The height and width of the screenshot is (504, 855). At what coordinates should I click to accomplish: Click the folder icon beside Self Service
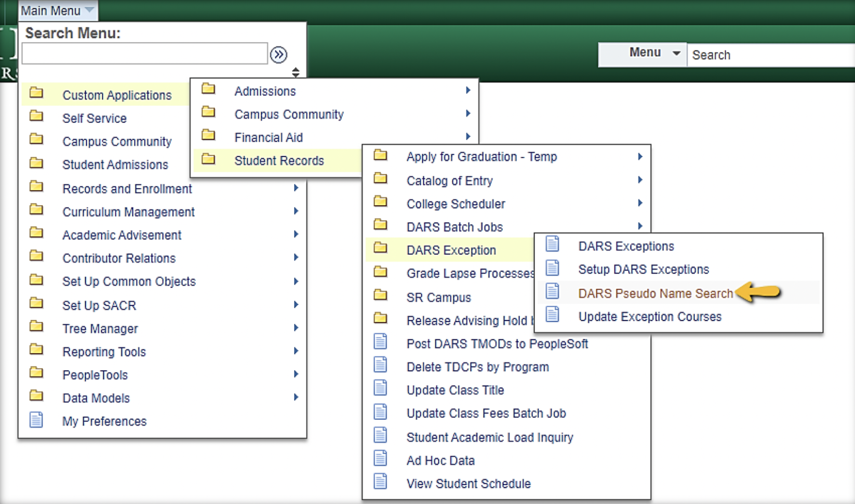click(x=36, y=116)
